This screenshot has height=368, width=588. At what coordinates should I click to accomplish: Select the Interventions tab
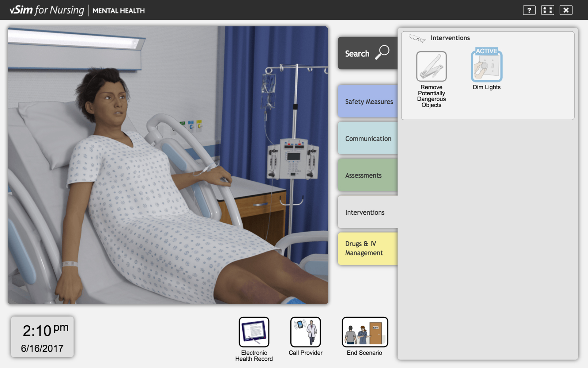point(365,212)
